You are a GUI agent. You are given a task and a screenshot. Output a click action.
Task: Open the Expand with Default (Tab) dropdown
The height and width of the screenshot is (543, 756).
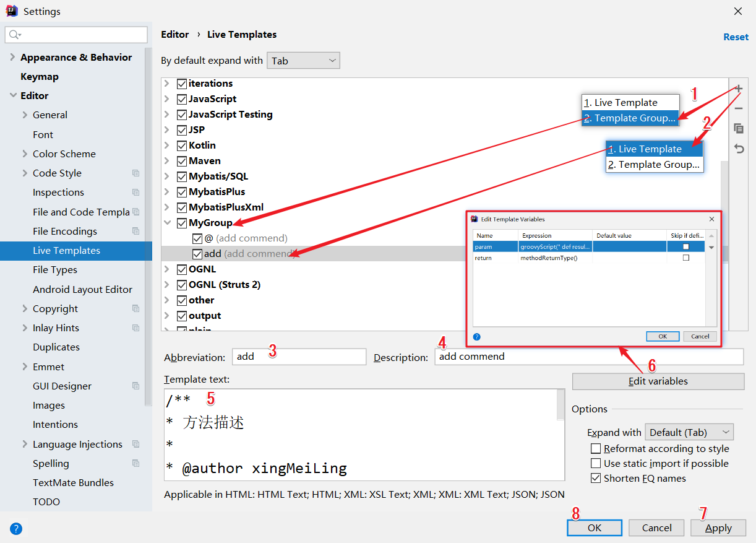(x=689, y=432)
